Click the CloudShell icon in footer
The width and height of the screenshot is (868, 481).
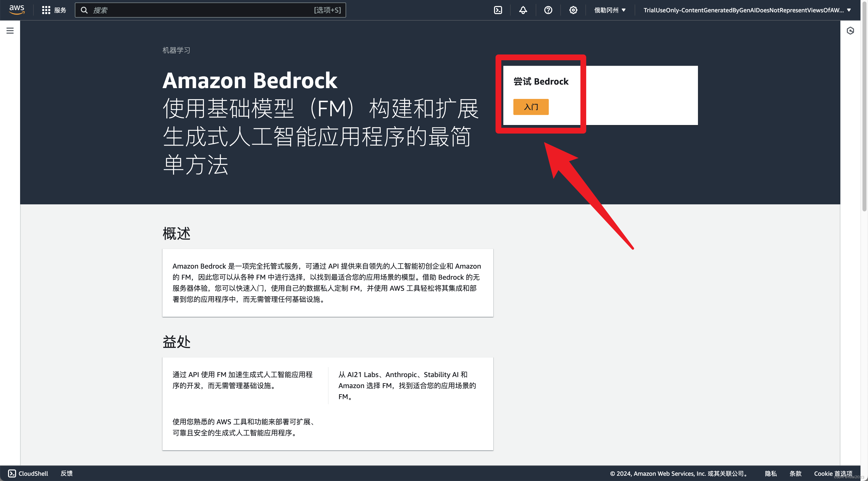tap(12, 473)
